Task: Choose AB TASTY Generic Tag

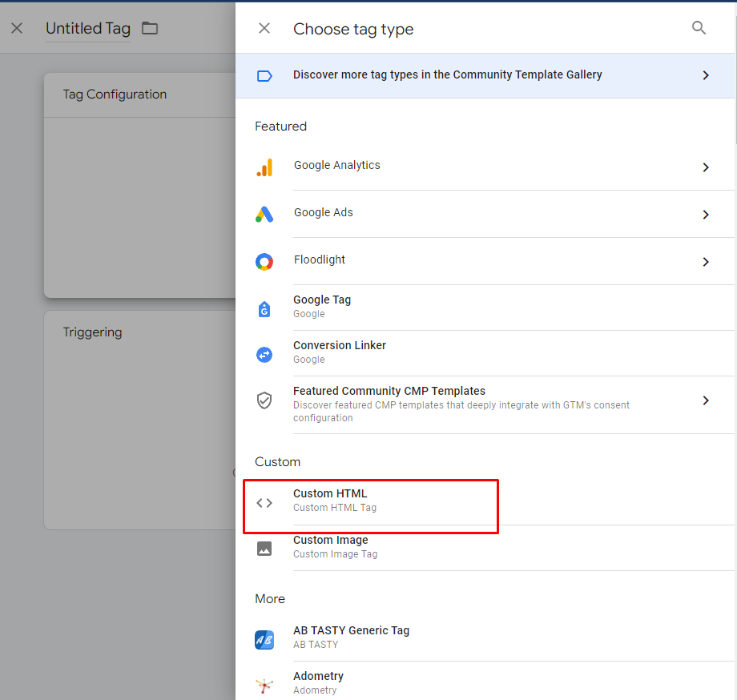Action: click(x=485, y=638)
